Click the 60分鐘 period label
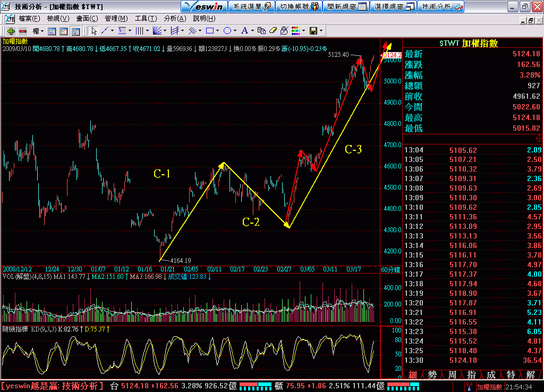The width and height of the screenshot is (544, 392). 390,269
